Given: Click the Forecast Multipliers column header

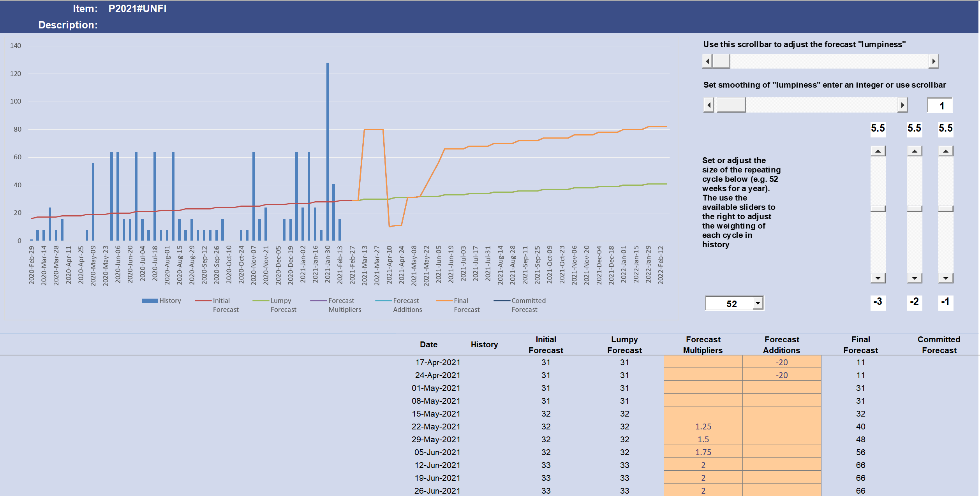Looking at the screenshot, I should (x=703, y=345).
